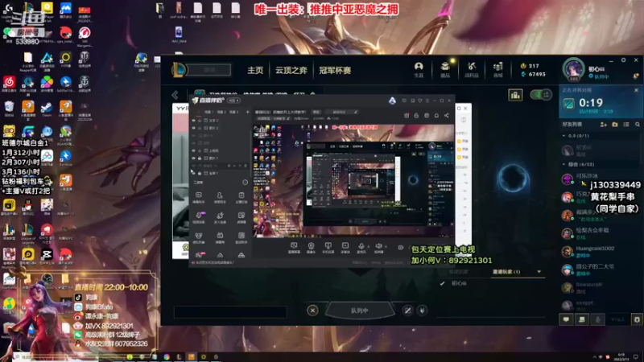Click the 麦克风 microphone icon in streaming app
This screenshot has height=362, width=644.
pyautogui.click(x=361, y=247)
